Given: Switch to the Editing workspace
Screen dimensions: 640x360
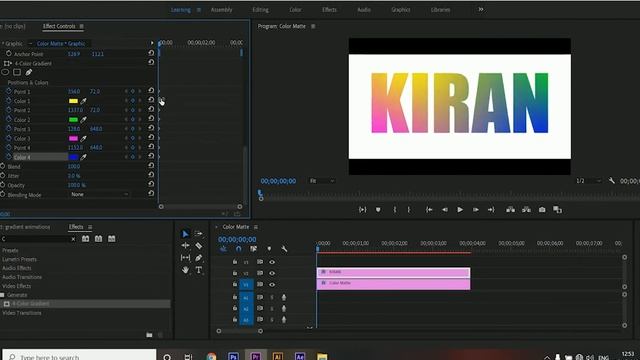Looking at the screenshot, I should tap(260, 10).
